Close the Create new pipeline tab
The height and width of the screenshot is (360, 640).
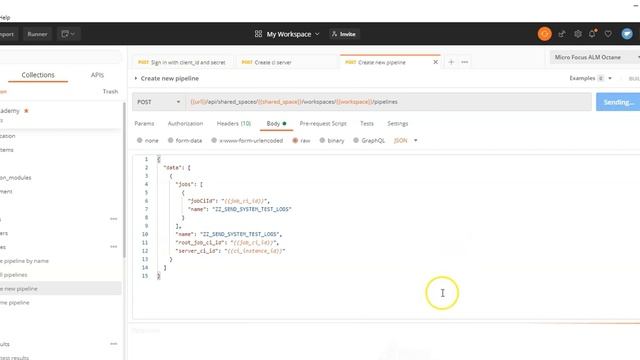tap(436, 62)
